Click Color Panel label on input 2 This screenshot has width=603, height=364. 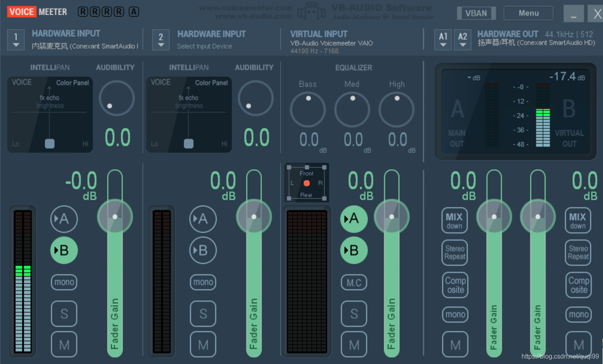click(x=211, y=83)
